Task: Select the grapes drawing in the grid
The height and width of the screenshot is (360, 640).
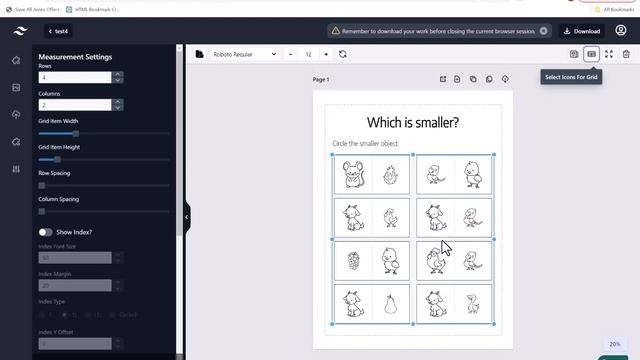Action: (353, 261)
